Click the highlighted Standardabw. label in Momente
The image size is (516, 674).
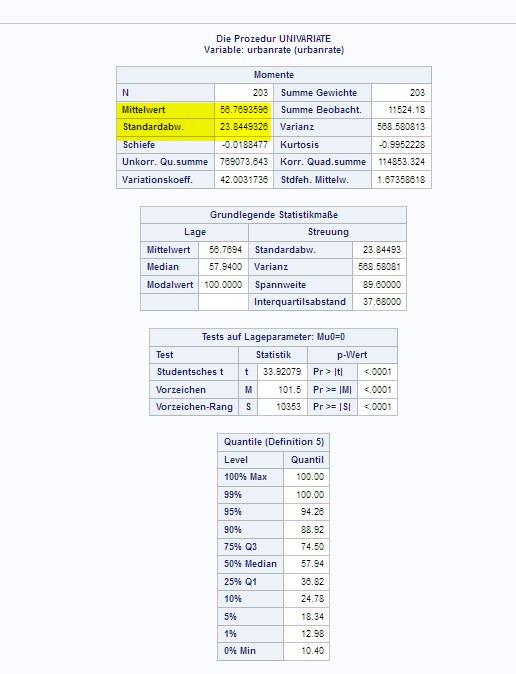[x=153, y=127]
